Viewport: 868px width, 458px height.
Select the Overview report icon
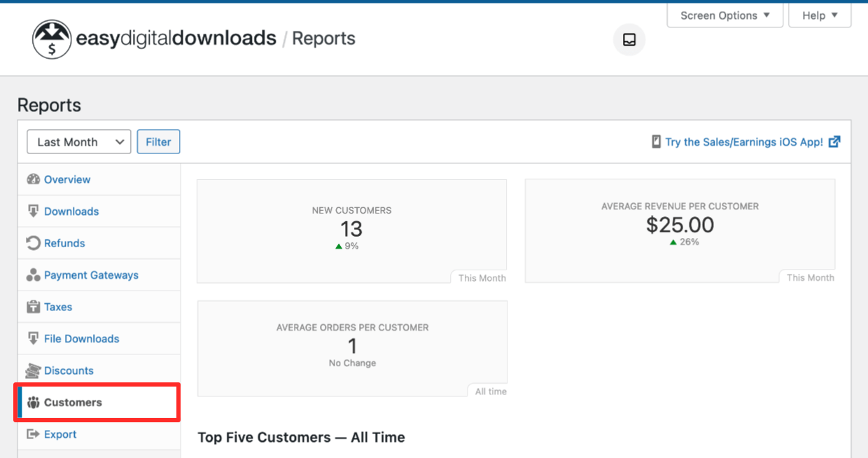[x=34, y=179]
